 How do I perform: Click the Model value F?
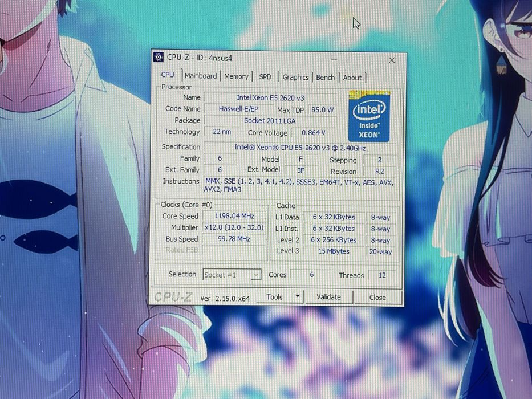click(300, 159)
